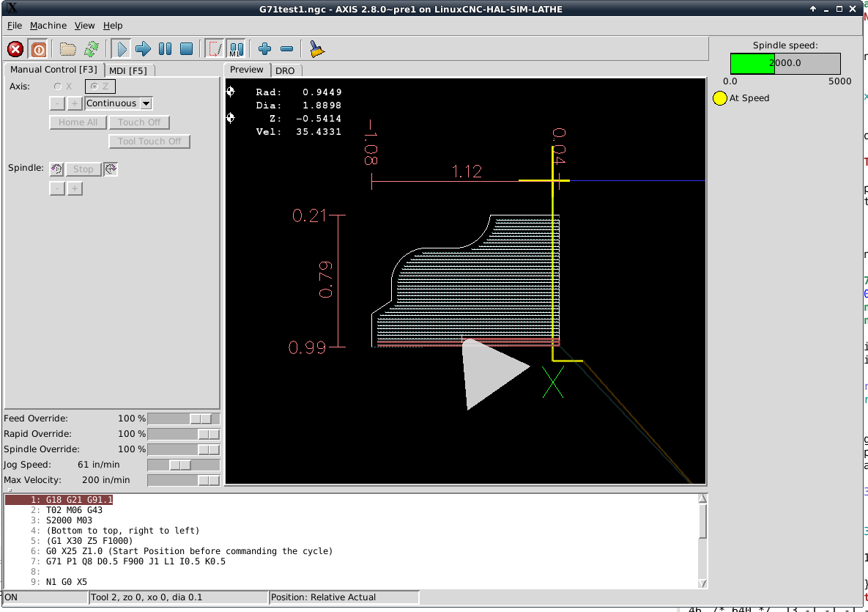Open a G-code file with folder icon
Image resolution: width=868 pixels, height=612 pixels.
(x=67, y=49)
